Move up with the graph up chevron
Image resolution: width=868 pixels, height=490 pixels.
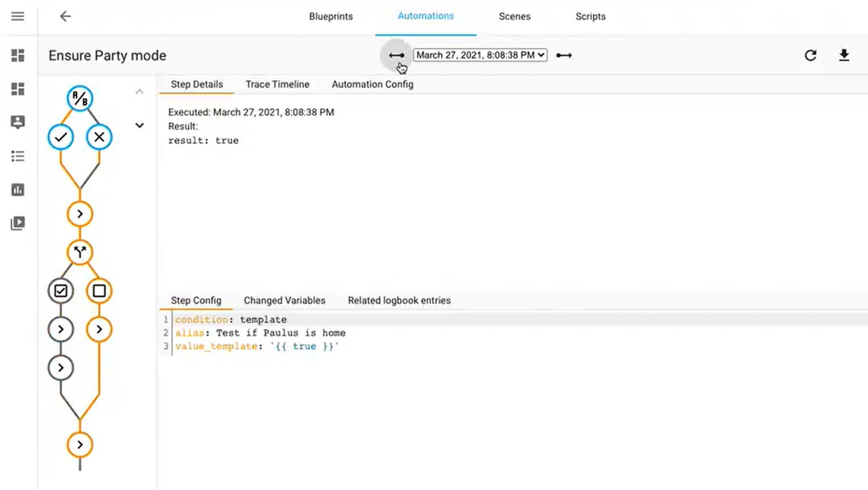pos(140,92)
